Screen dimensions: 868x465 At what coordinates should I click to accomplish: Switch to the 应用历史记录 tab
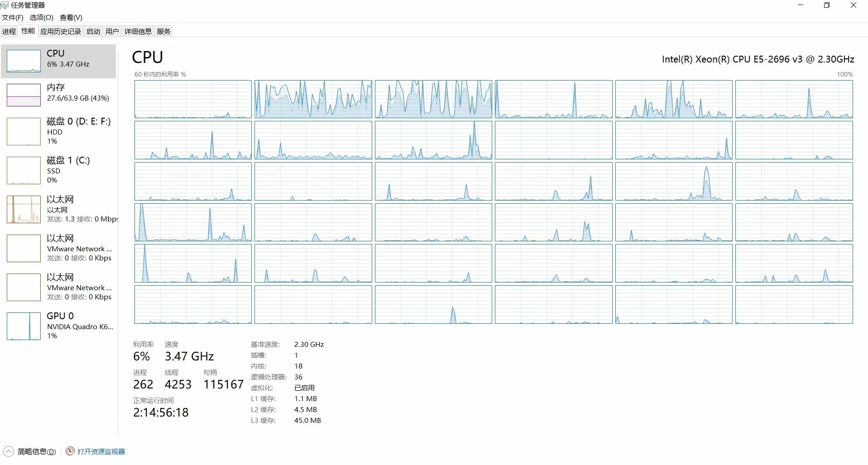tap(61, 31)
